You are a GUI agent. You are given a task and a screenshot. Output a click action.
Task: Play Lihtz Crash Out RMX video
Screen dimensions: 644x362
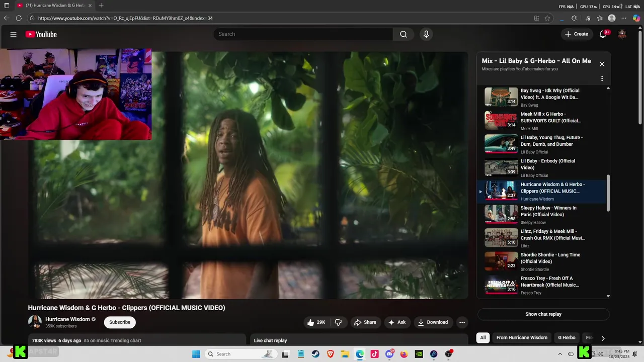coord(542,238)
